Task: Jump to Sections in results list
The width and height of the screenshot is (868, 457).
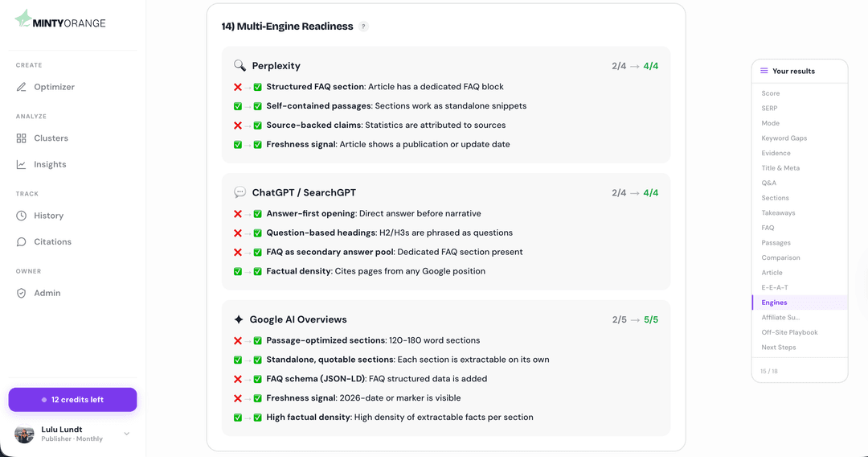Action: pyautogui.click(x=775, y=198)
